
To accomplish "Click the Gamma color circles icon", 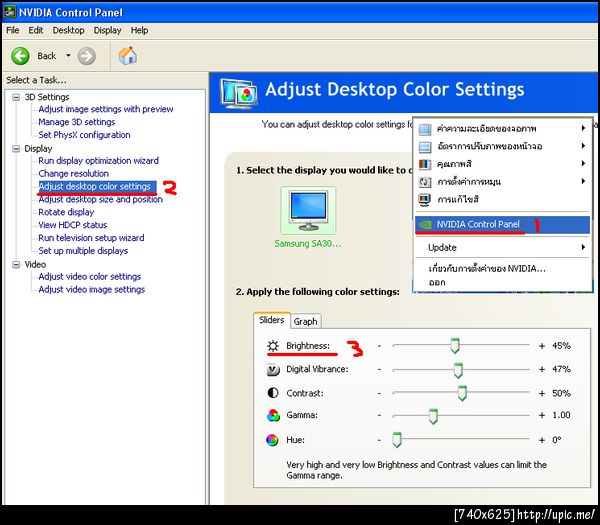I will click(273, 416).
